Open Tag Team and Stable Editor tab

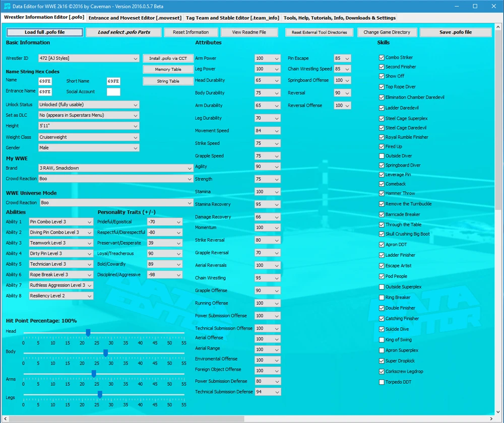[232, 18]
